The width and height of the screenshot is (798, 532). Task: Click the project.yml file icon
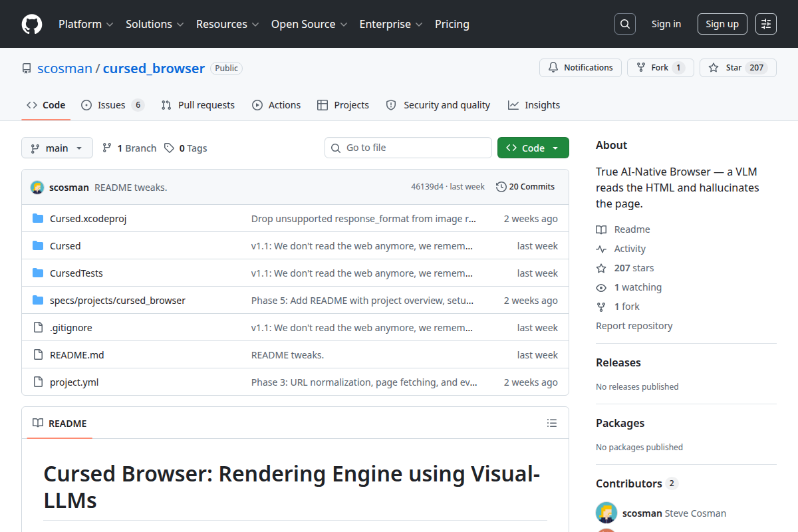(x=38, y=382)
